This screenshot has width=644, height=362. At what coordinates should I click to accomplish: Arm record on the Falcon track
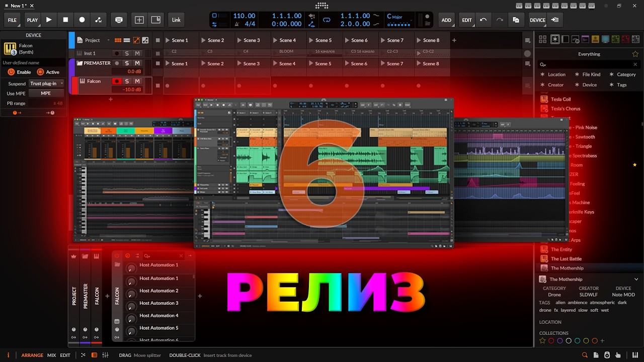[117, 81]
